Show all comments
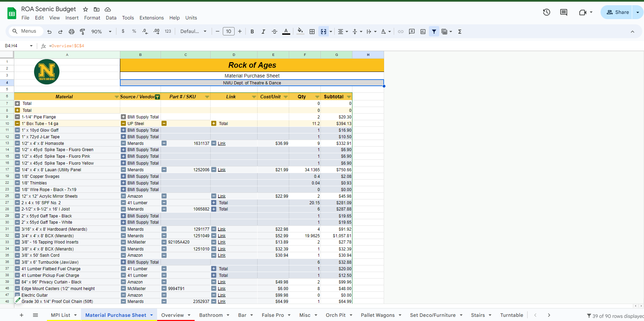644x321 pixels. [564, 12]
